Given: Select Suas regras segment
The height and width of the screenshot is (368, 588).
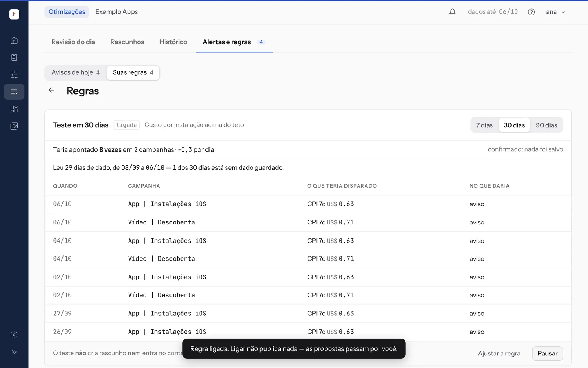Looking at the screenshot, I should click(133, 72).
